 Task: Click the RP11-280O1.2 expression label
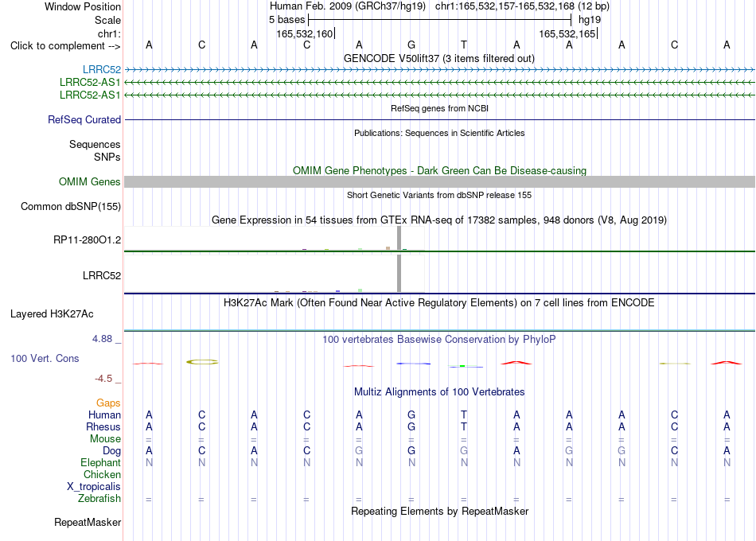coord(88,239)
